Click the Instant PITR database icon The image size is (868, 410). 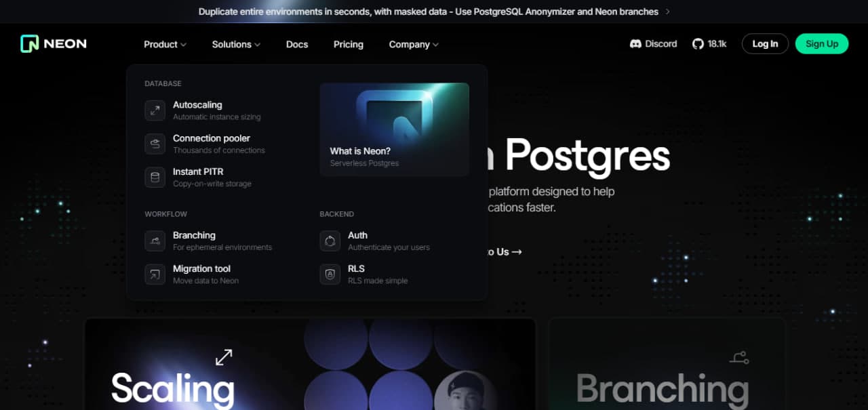point(155,178)
